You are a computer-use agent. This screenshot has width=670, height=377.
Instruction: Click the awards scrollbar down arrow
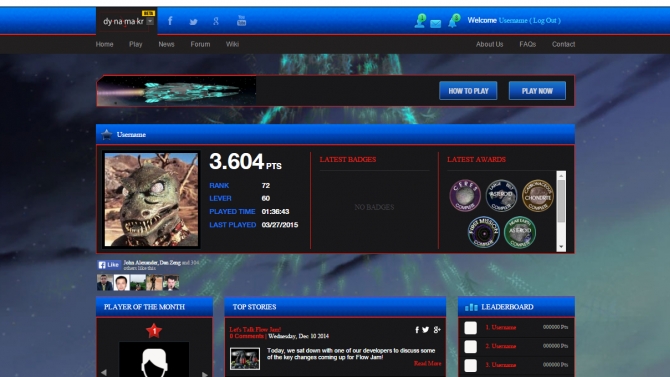point(561,247)
